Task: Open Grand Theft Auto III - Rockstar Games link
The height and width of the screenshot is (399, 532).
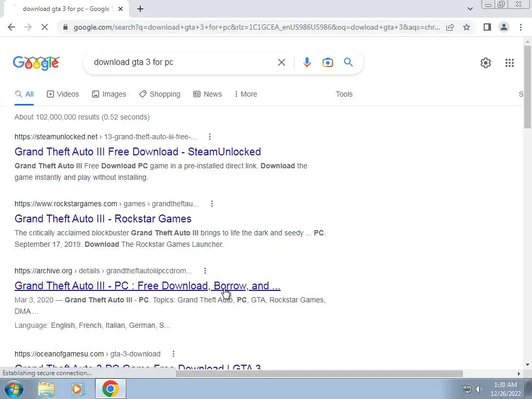Action: click(x=103, y=219)
